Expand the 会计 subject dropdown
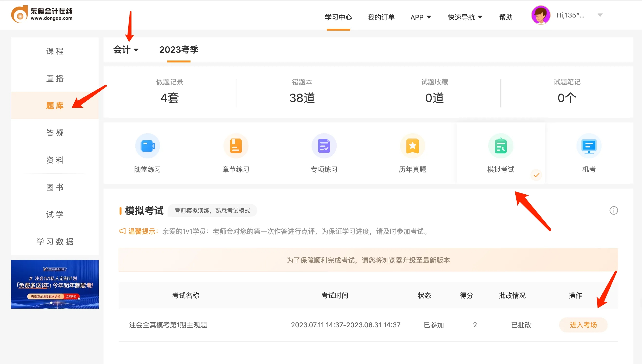 pos(126,50)
